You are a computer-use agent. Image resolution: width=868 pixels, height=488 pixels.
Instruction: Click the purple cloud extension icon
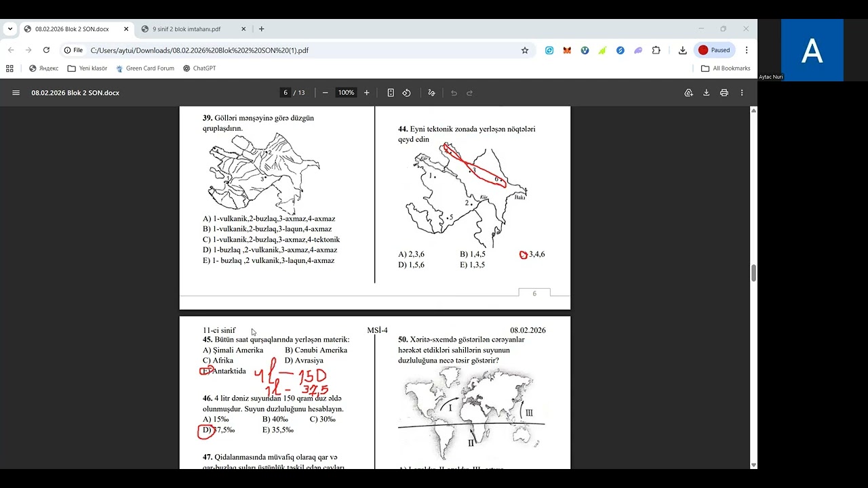(x=638, y=50)
